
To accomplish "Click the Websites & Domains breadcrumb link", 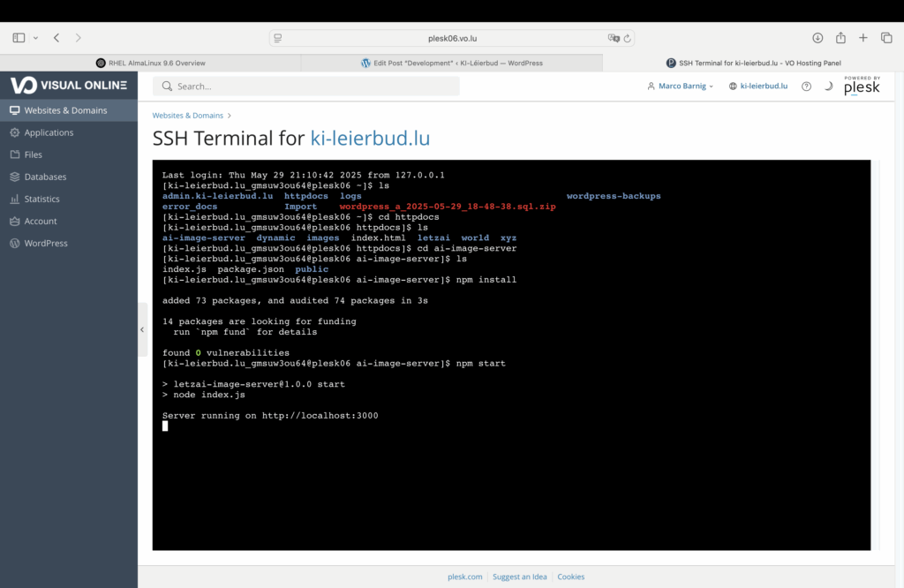I will click(188, 116).
